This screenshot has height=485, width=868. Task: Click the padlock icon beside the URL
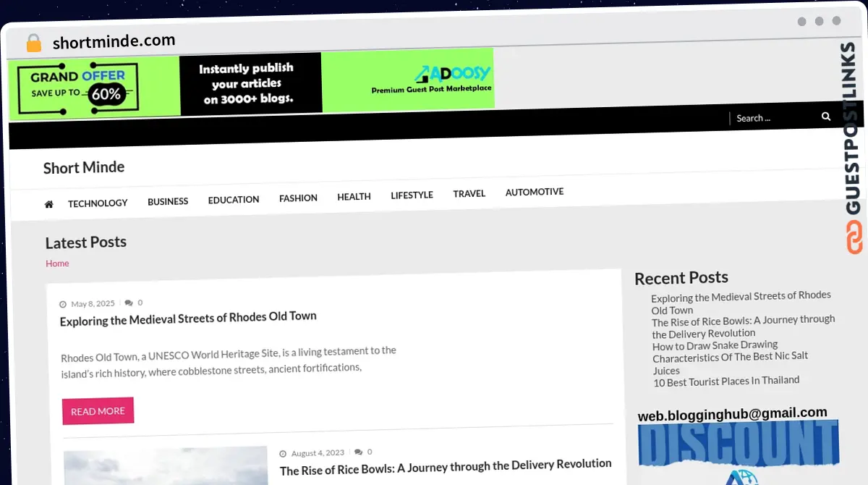[x=33, y=43]
